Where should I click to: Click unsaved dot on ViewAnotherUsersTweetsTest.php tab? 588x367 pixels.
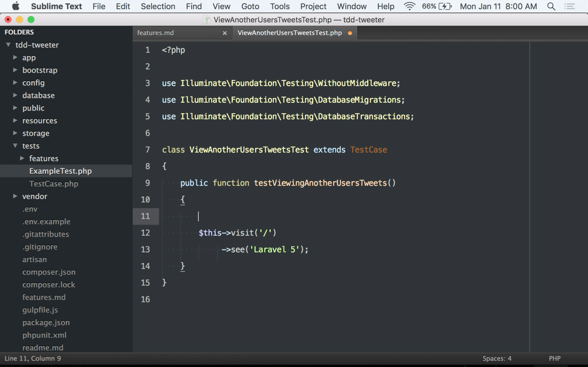point(350,33)
